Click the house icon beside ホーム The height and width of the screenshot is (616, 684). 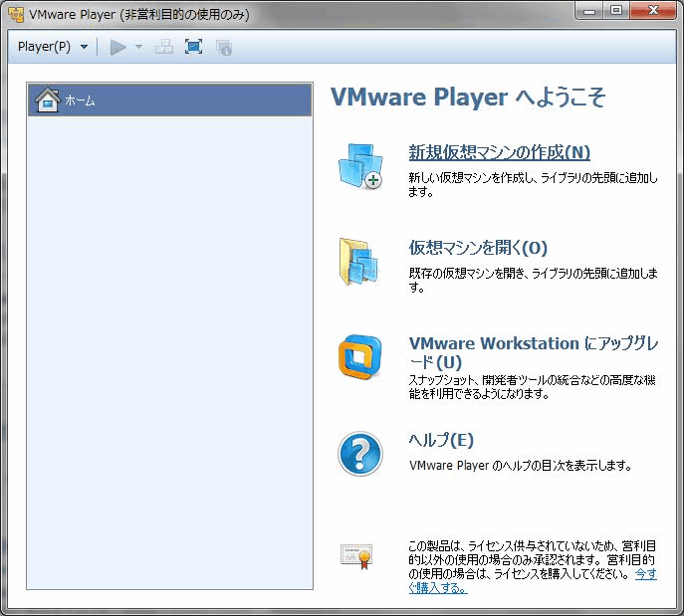click(x=48, y=100)
